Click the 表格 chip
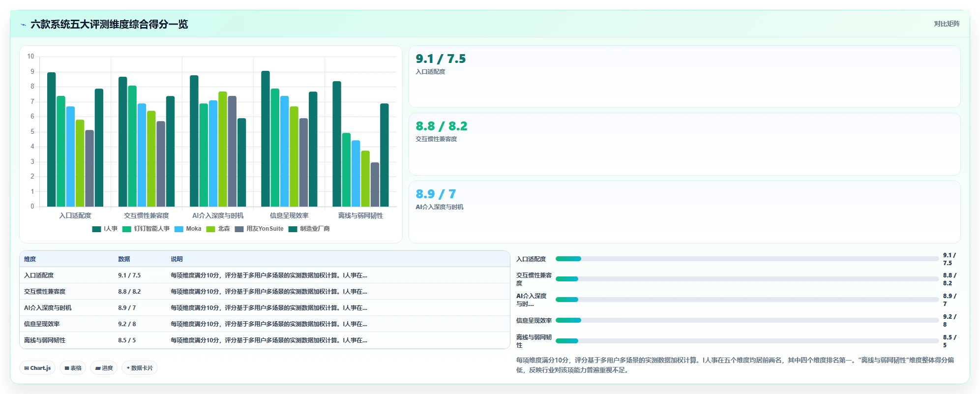This screenshot has width=980, height=394. pos(73,368)
